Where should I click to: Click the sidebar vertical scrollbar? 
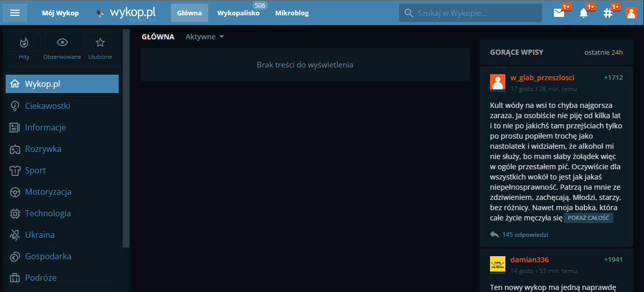coord(126,138)
